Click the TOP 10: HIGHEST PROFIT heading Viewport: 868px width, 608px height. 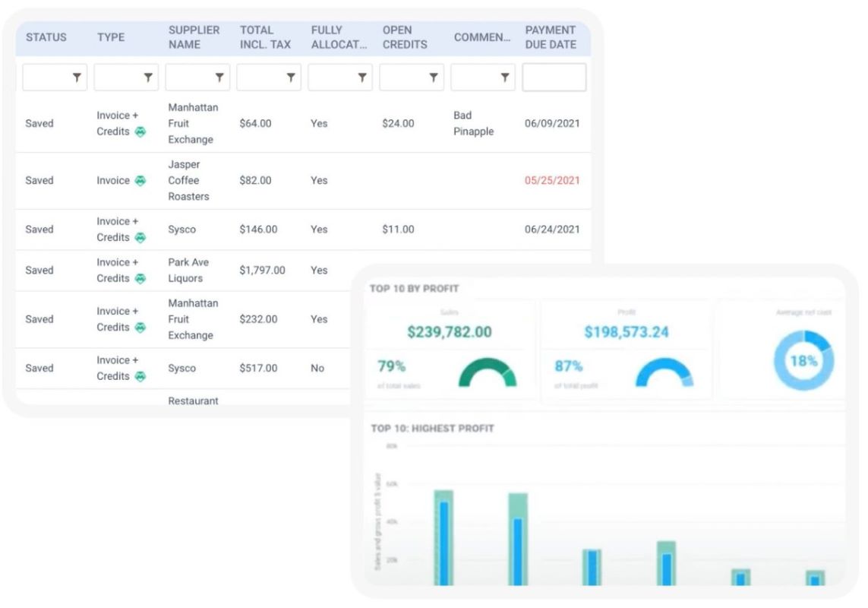pos(432,429)
